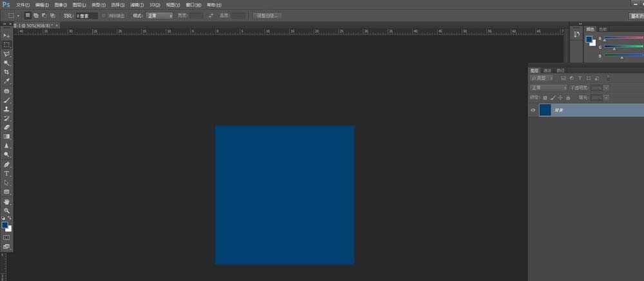The width and height of the screenshot is (644, 281).
Task: Pick the Brush tool
Action: (7, 101)
